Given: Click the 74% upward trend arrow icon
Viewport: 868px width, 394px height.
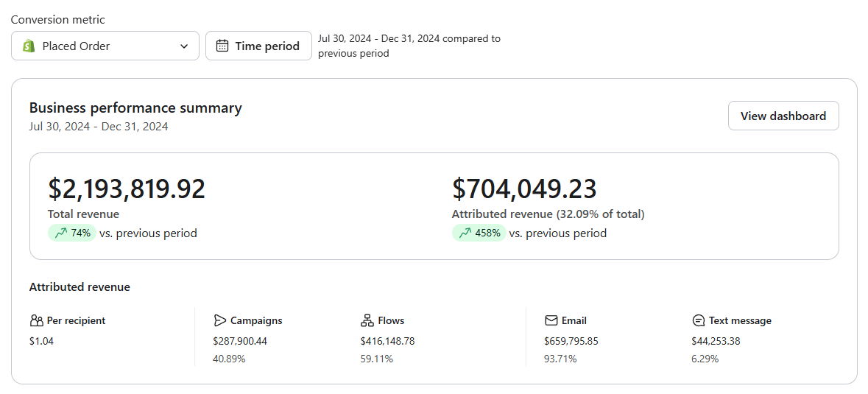Looking at the screenshot, I should 61,233.
